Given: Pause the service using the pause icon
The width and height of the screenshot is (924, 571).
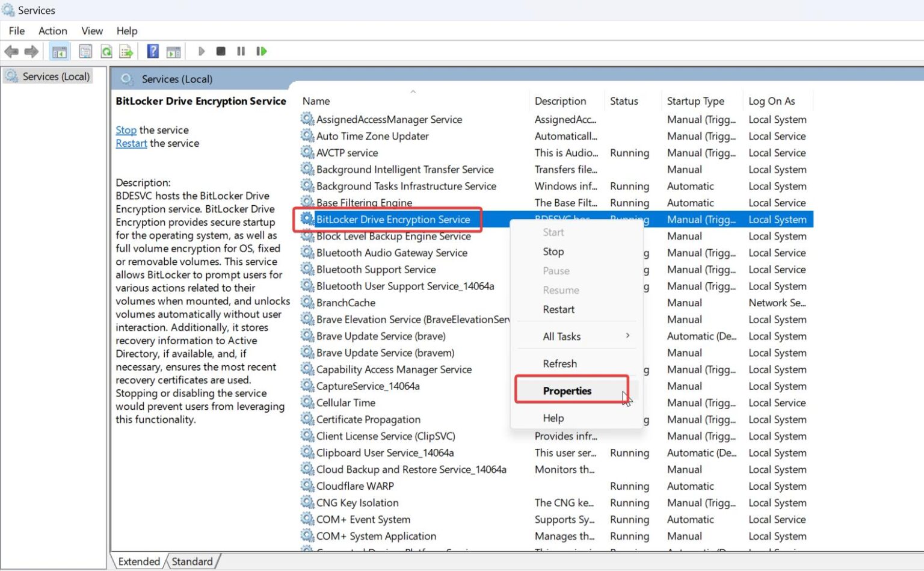Looking at the screenshot, I should point(240,51).
